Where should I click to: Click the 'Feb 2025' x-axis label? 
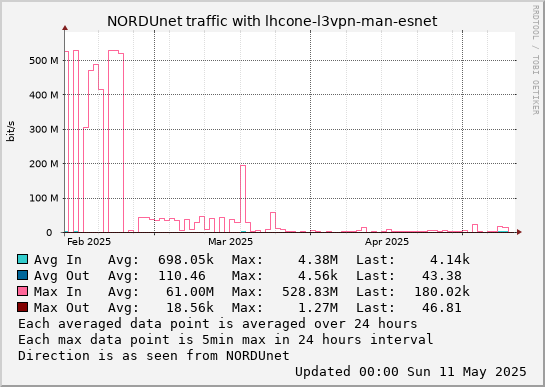click(x=89, y=242)
